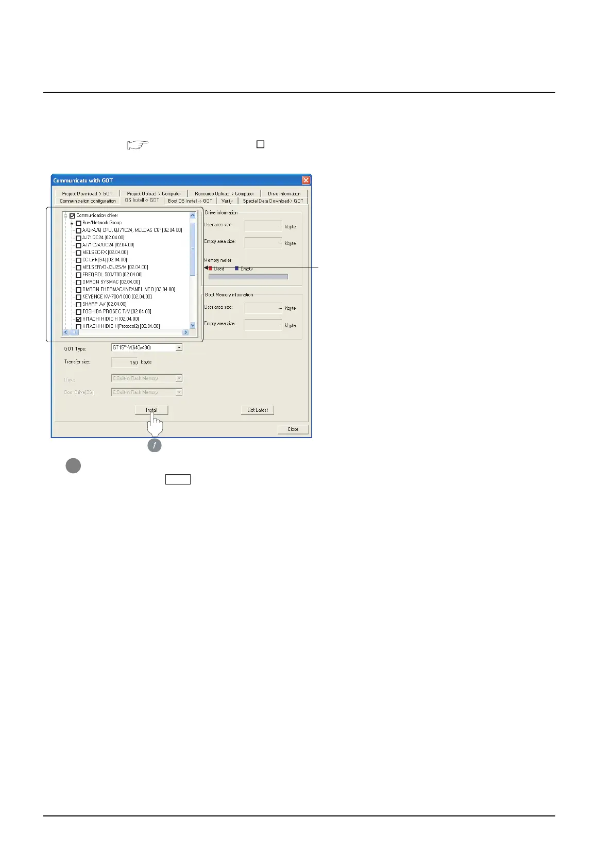This screenshot has height=868, width=613.
Task: Click the driver list scroll-left arrow
Action: pos(65,332)
